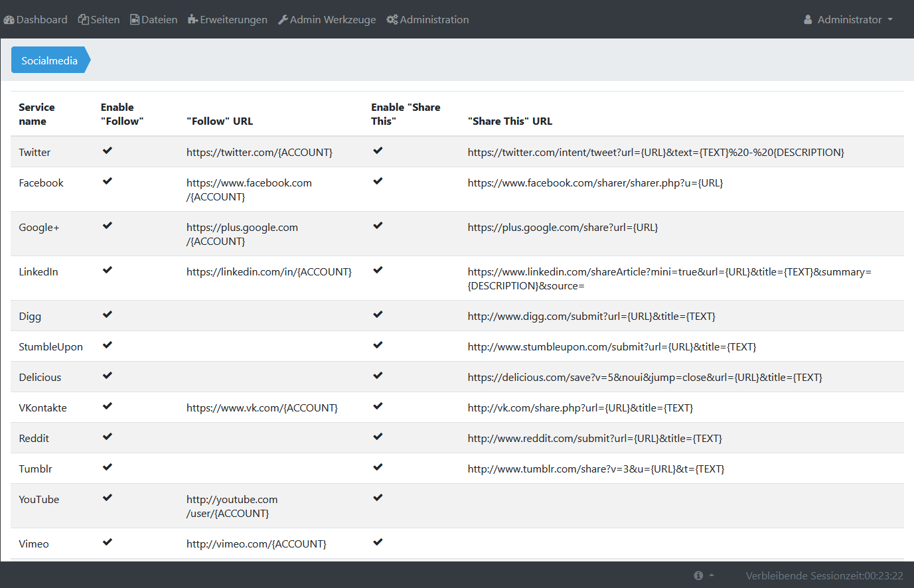
Task: Click the Admin Werkzeuge wrench icon
Action: pos(283,20)
